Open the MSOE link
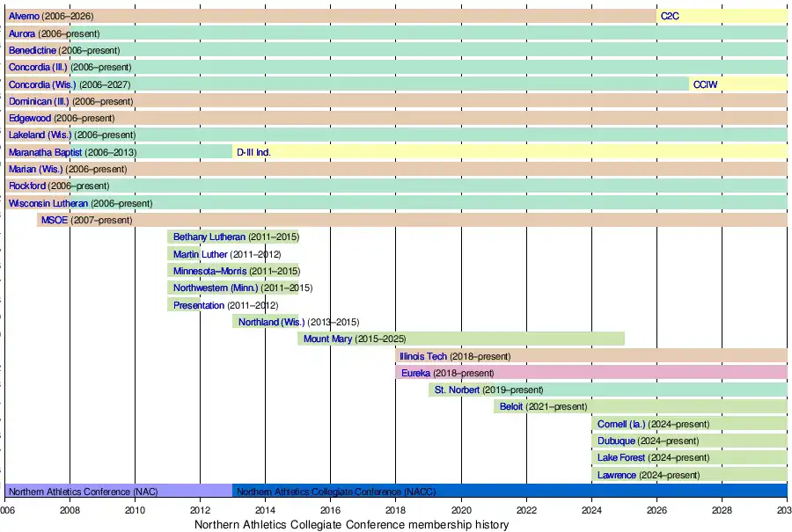This screenshot has width=792, height=532. point(55,220)
